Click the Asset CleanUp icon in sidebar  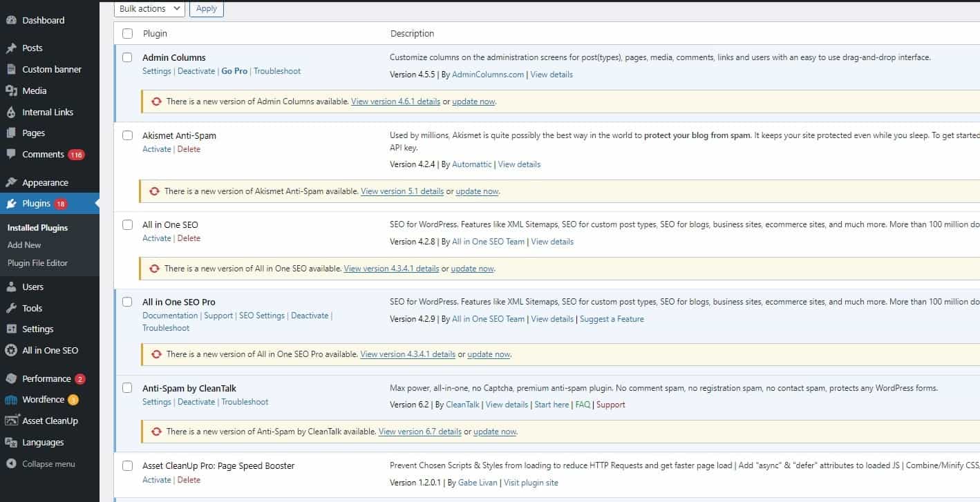[x=11, y=421]
